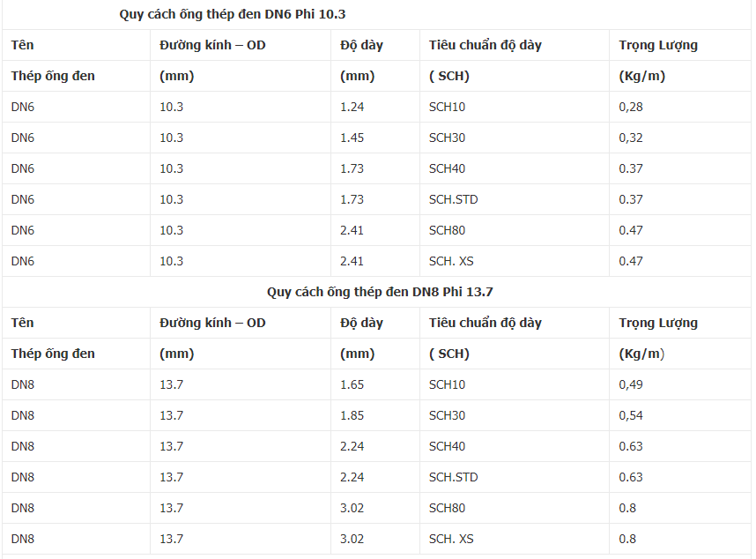This screenshot has width=756, height=559.
Task: Click the DN6 table's Tiêu chuẩn độ dày header
Action: [x=485, y=45]
